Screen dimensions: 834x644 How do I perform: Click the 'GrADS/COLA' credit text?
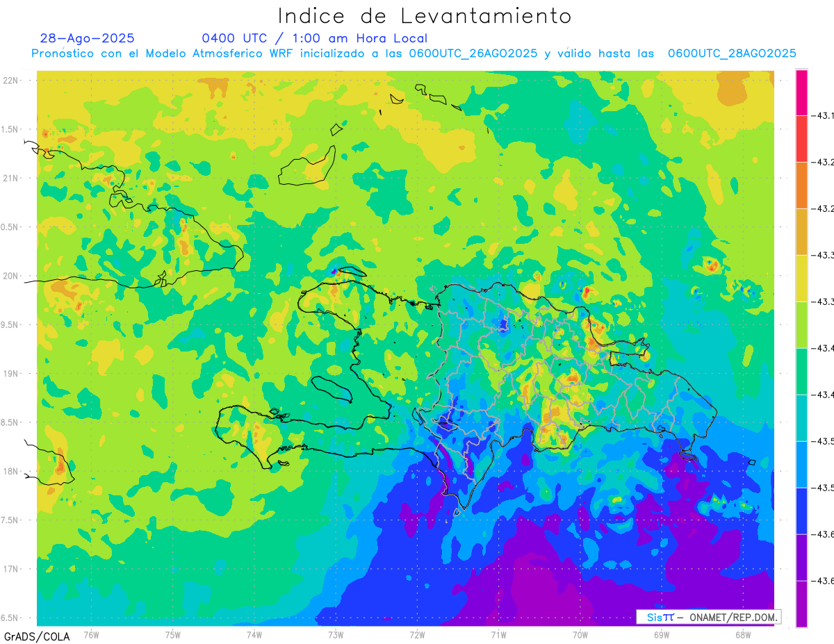[x=37, y=636]
